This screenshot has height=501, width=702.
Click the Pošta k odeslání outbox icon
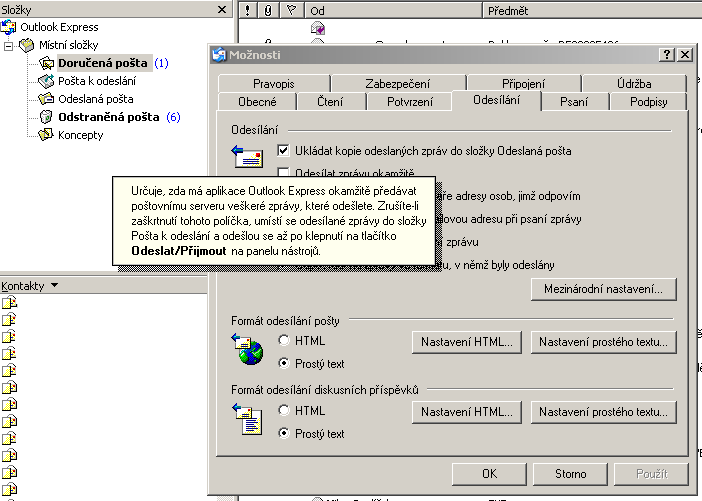tap(46, 81)
